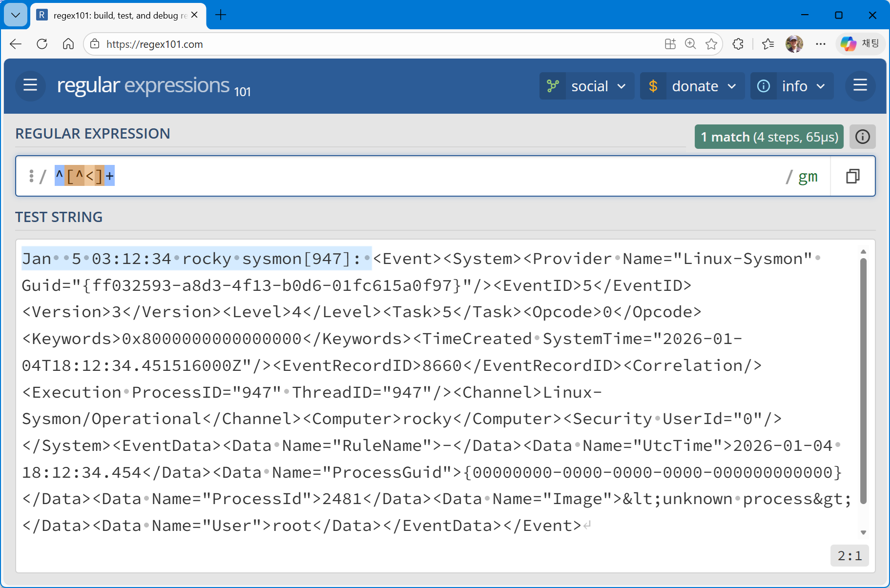Navigate back with the browser arrow

tap(15, 44)
